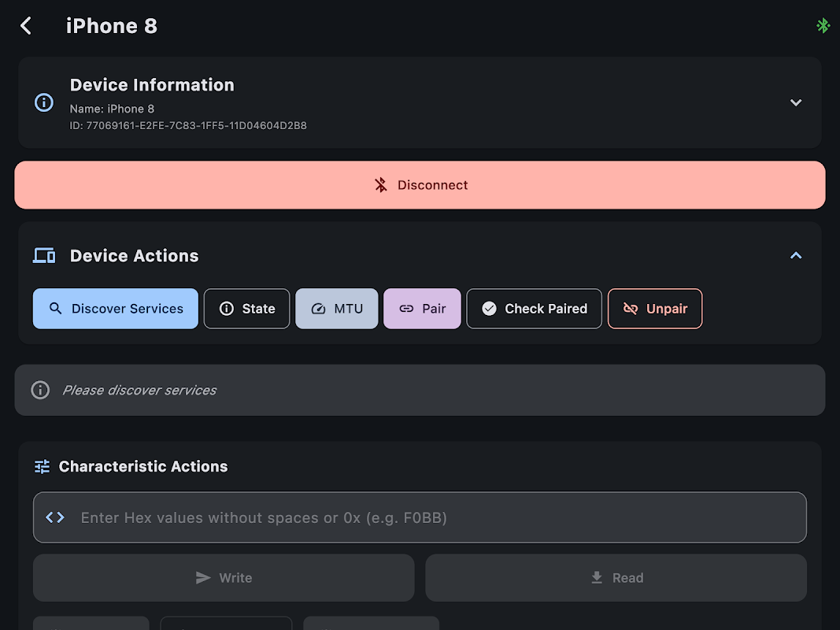Click the Device Information heading
840x630 pixels.
coord(152,84)
